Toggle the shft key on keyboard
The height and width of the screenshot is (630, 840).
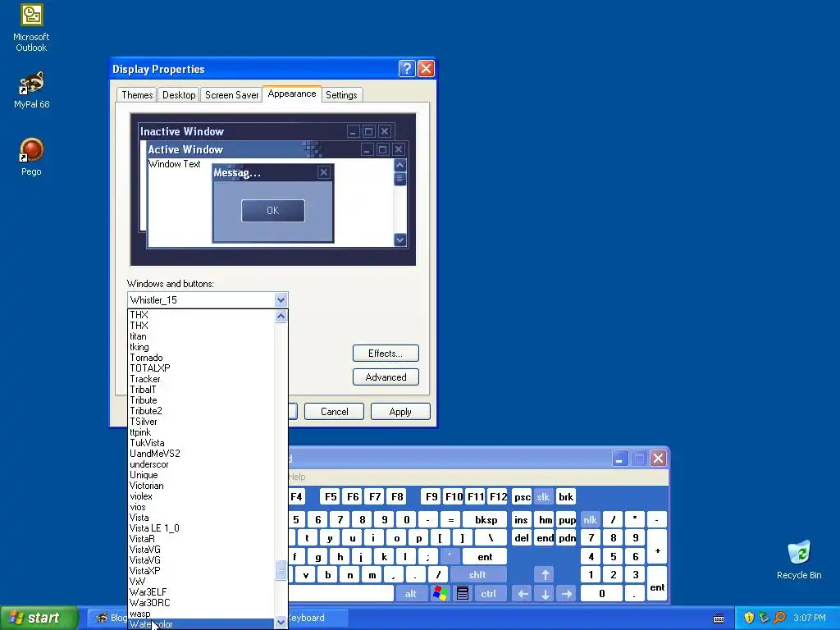click(477, 575)
